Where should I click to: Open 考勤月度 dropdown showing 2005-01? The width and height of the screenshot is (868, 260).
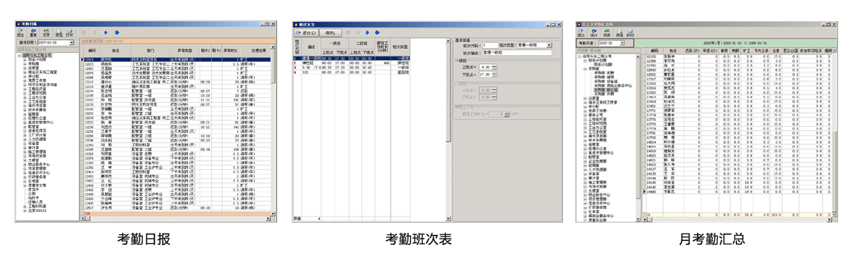[622, 43]
